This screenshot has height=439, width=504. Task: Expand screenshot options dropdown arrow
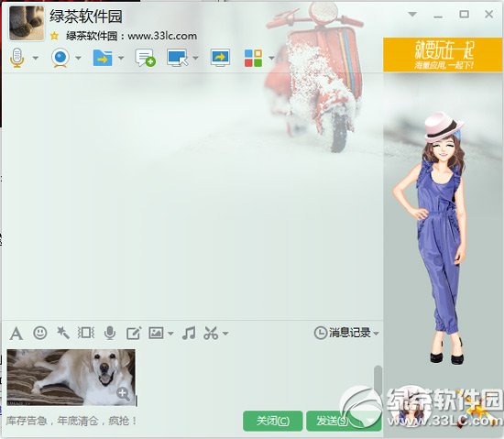(x=225, y=334)
